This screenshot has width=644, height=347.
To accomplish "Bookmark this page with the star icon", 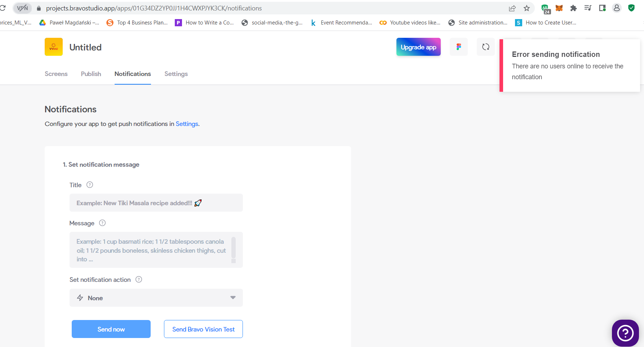I will tap(527, 8).
